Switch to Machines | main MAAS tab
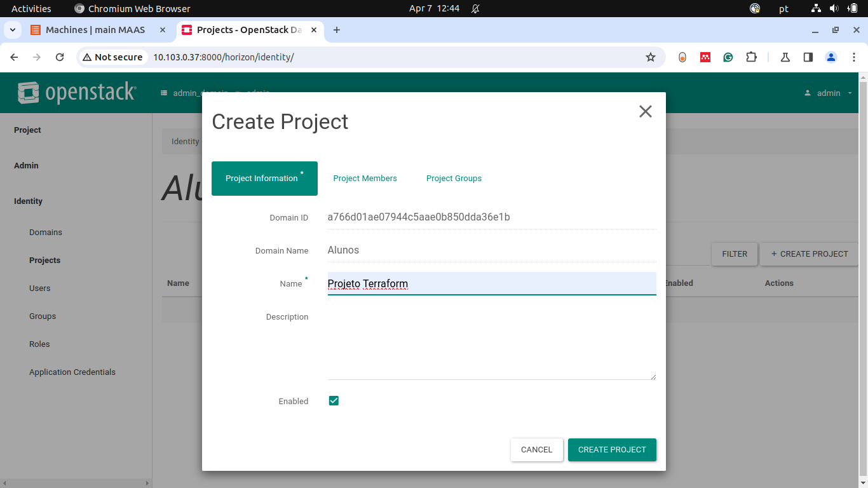Screen dimensions: 868x488 click(x=95, y=30)
